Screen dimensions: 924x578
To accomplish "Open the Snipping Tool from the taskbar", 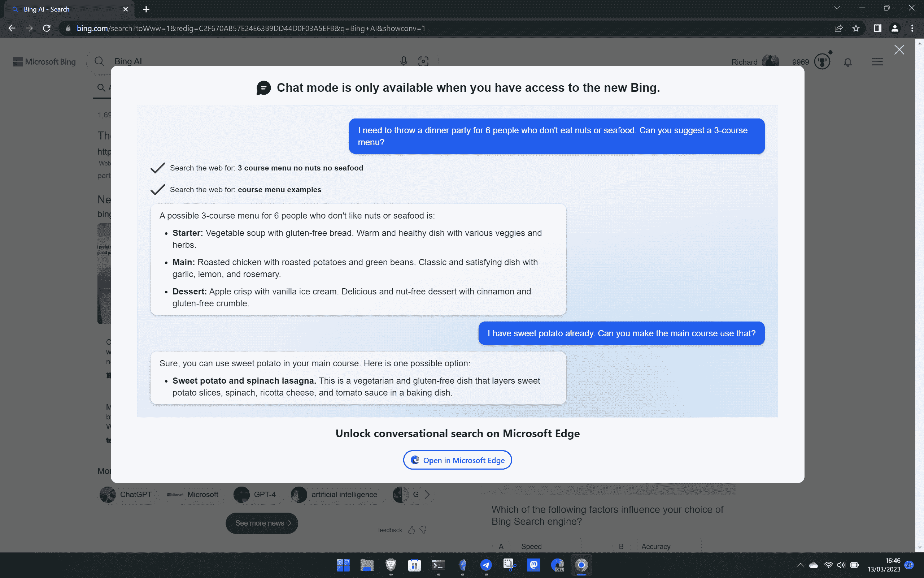I will pos(510,565).
